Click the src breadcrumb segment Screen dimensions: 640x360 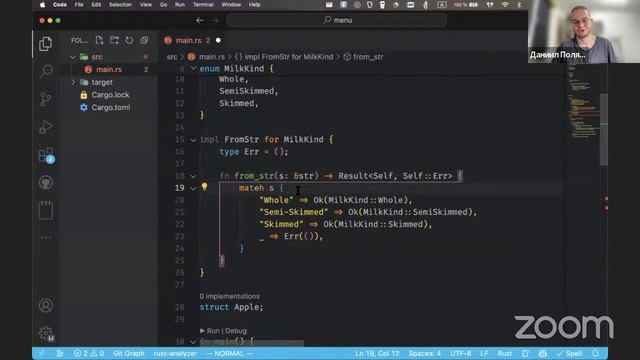point(172,57)
